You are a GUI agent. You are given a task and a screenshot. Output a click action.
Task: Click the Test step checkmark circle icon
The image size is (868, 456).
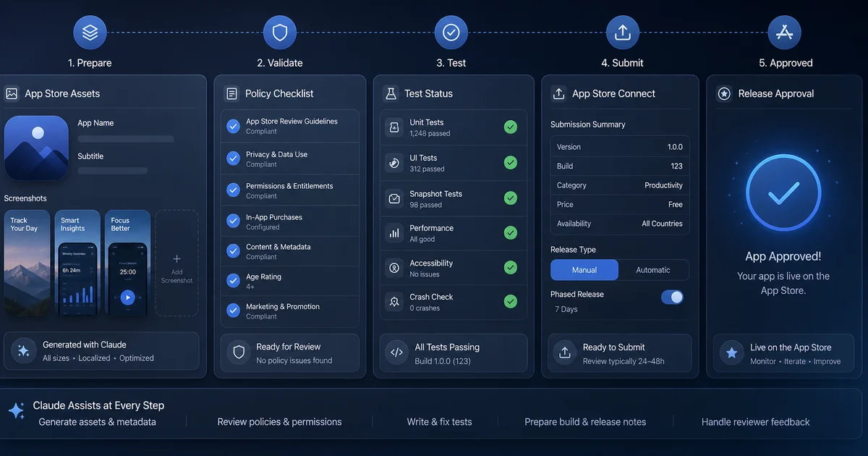click(x=451, y=33)
